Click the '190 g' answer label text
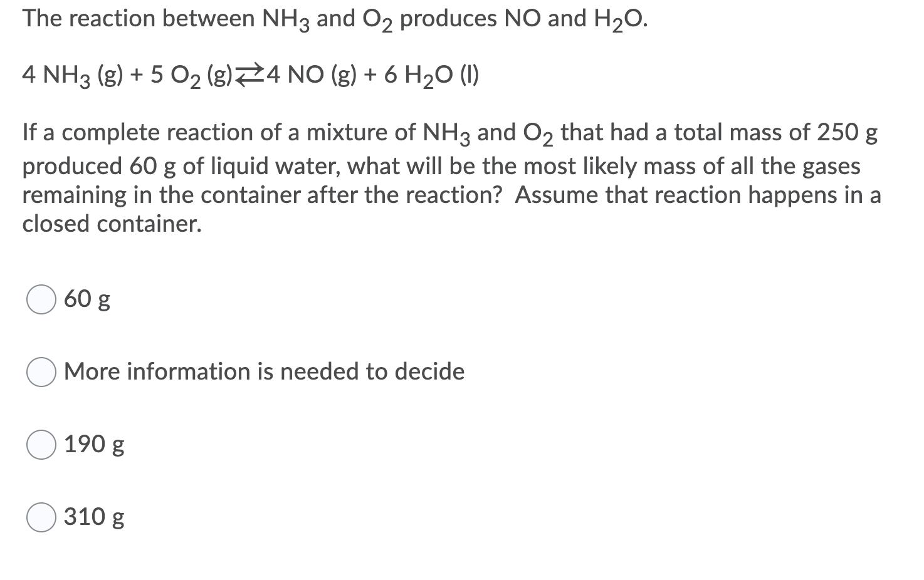Image resolution: width=924 pixels, height=580 pixels. tap(94, 444)
